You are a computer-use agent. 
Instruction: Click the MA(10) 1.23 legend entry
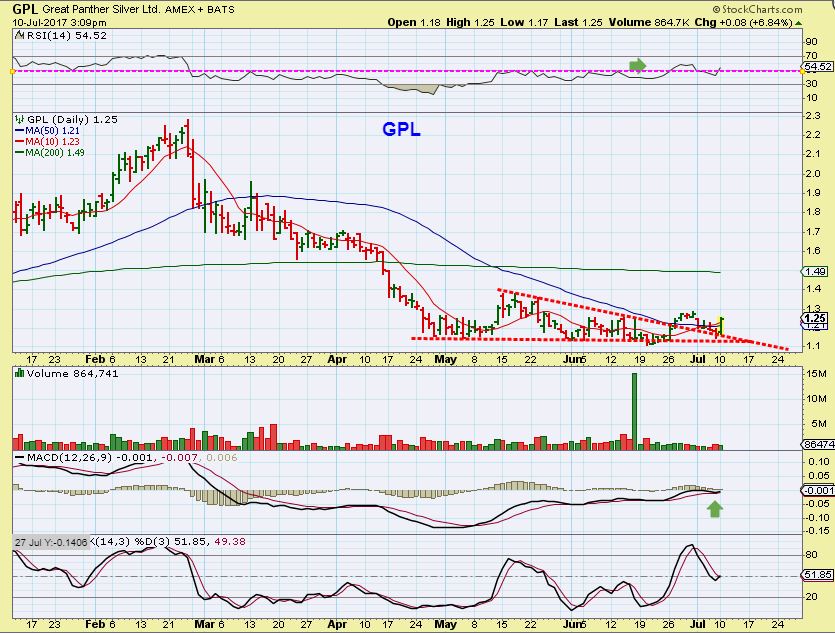click(47, 142)
